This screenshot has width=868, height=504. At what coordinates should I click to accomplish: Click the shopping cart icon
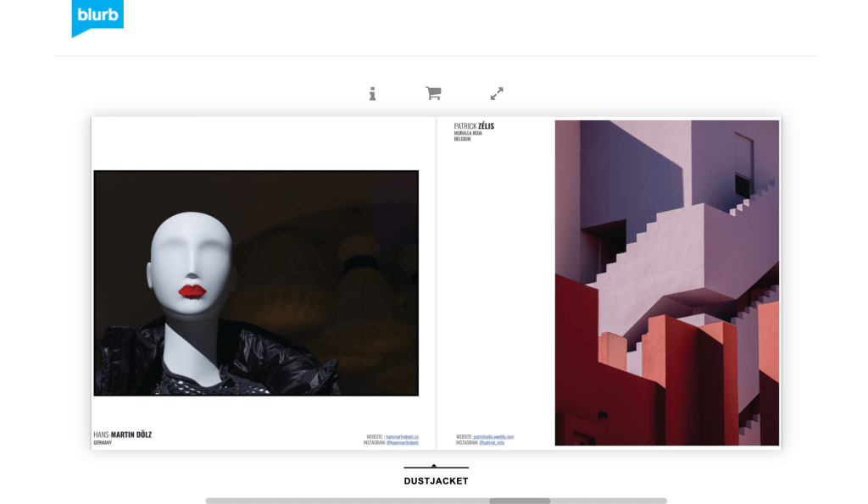433,94
